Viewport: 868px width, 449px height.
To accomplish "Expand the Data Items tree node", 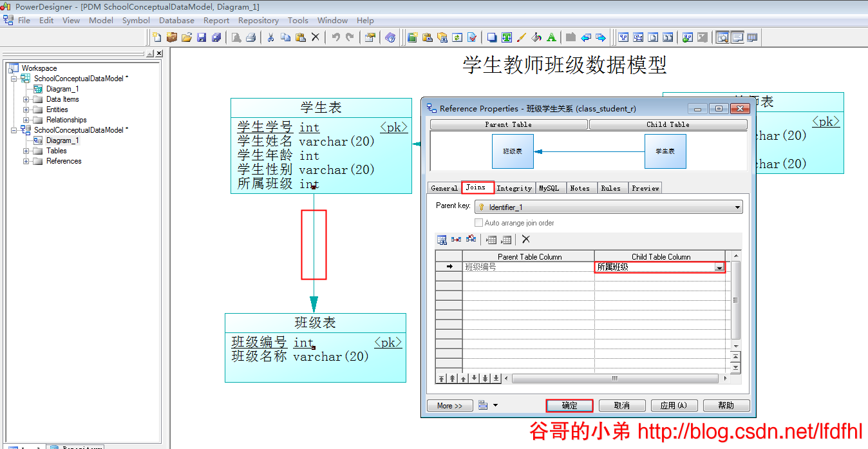I will (26, 99).
